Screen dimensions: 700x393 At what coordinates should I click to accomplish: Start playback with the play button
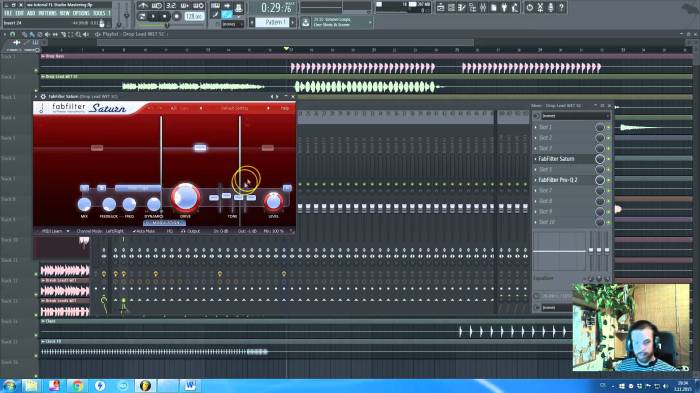pyautogui.click(x=154, y=17)
